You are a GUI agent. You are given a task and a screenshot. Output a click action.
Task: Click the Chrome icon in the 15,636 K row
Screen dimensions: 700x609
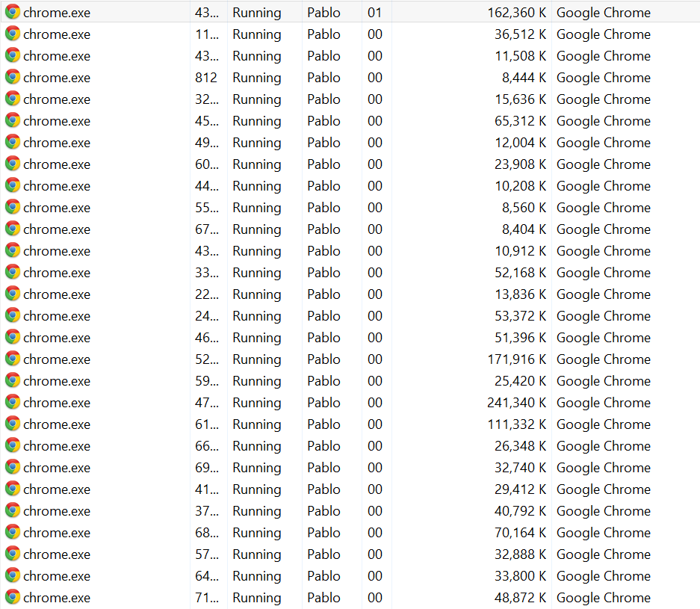tap(13, 99)
